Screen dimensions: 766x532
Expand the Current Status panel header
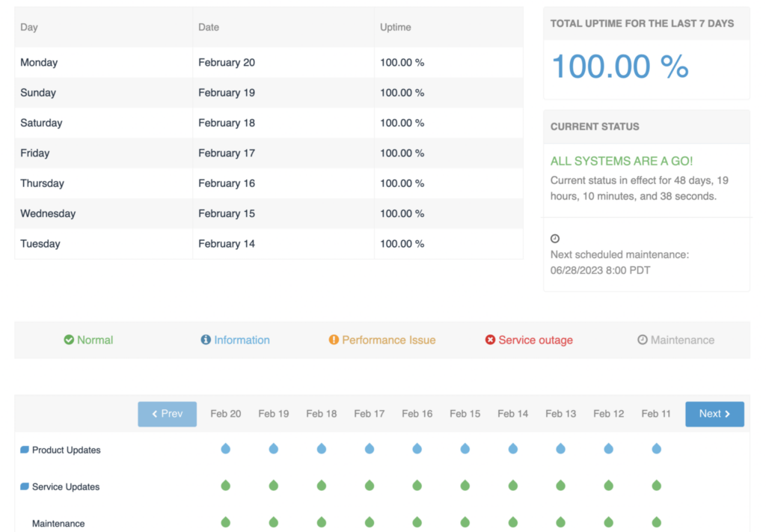pyautogui.click(x=646, y=126)
